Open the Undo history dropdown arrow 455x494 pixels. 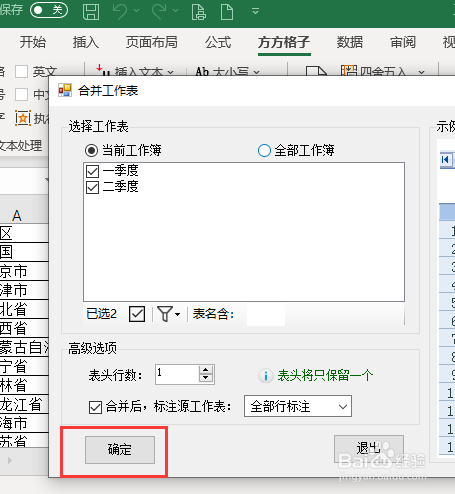[136, 11]
